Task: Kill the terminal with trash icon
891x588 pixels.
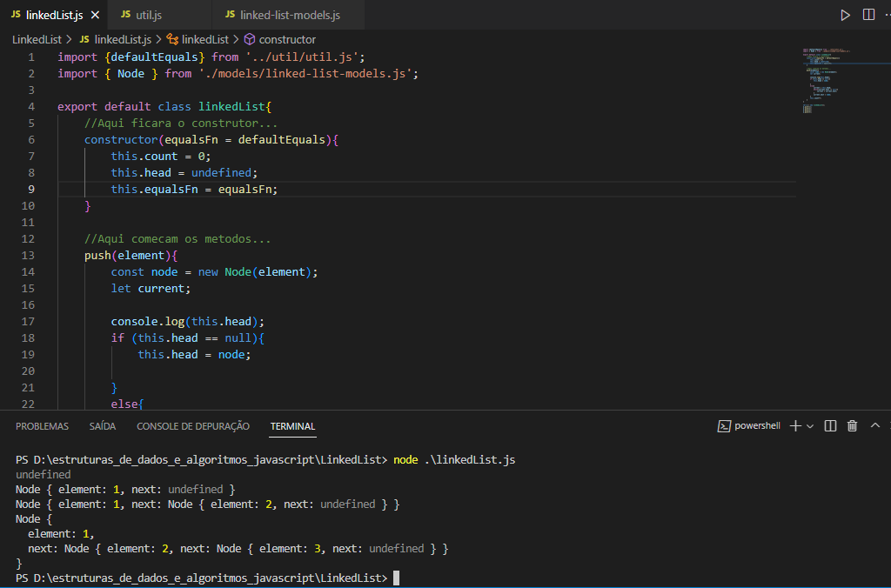Action: tap(852, 426)
